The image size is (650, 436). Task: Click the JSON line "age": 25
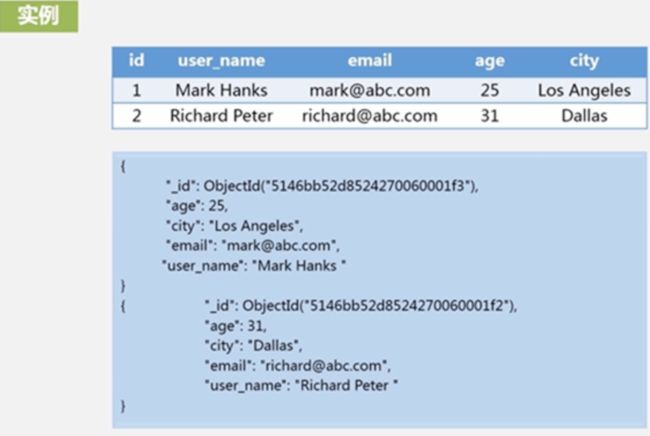(197, 206)
